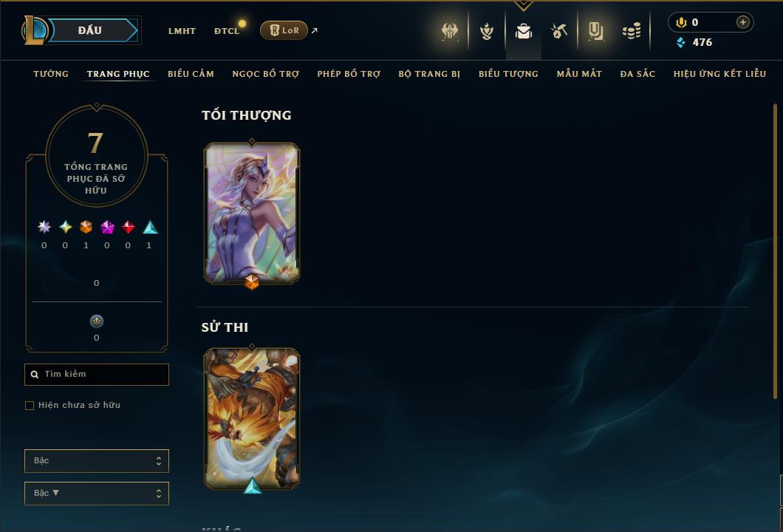Open the BIỂU CẢM tab
Viewport: 783px width, 532px height.
[x=191, y=74]
